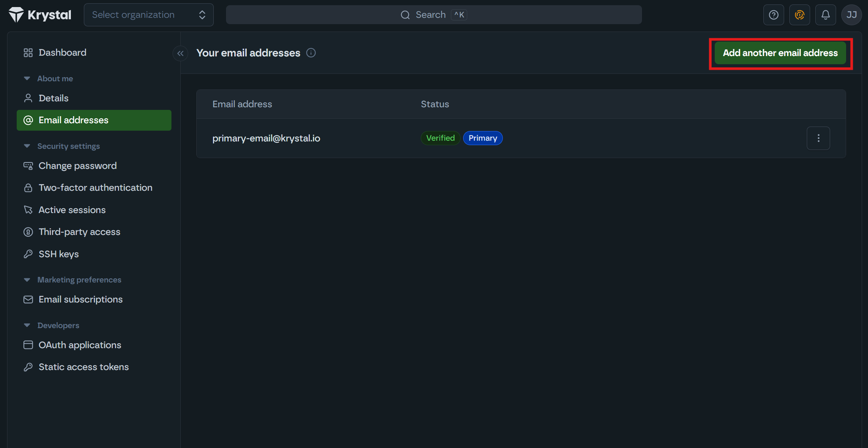Open the SSH keys page
This screenshot has height=448, width=868.
pos(59,254)
